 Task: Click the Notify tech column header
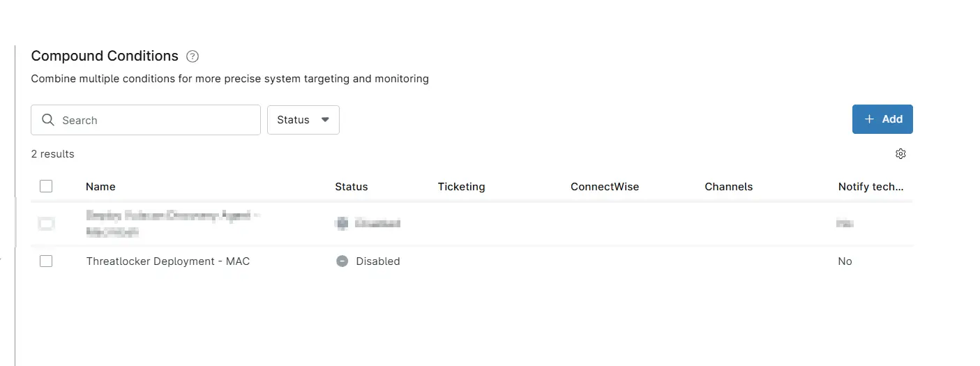(x=870, y=187)
